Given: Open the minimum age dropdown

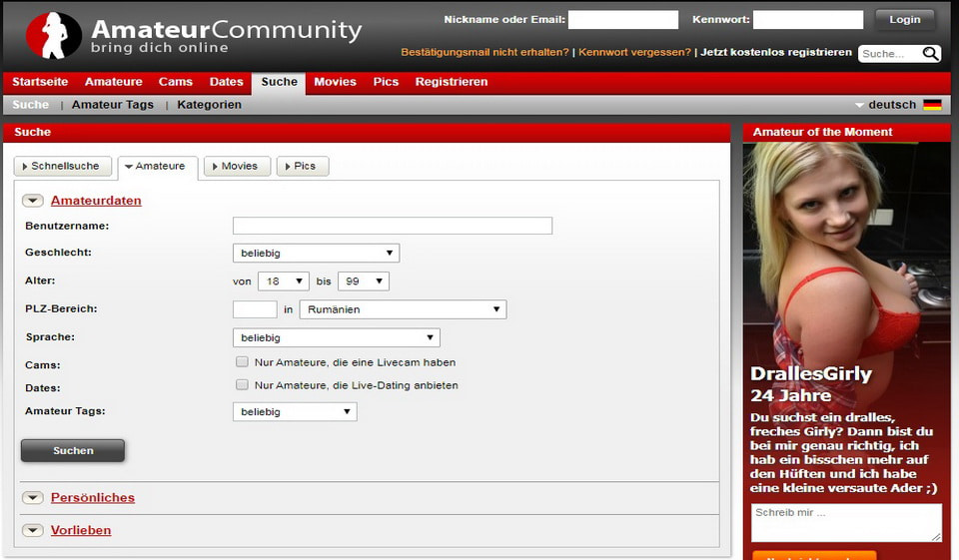Looking at the screenshot, I should 283,281.
